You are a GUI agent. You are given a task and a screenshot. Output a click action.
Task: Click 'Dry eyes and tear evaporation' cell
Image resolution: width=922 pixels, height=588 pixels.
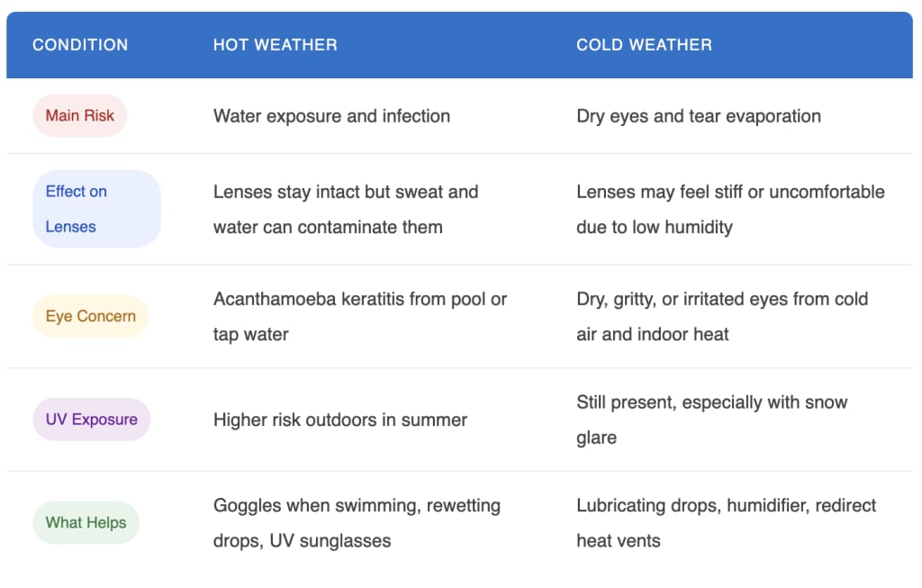point(699,116)
